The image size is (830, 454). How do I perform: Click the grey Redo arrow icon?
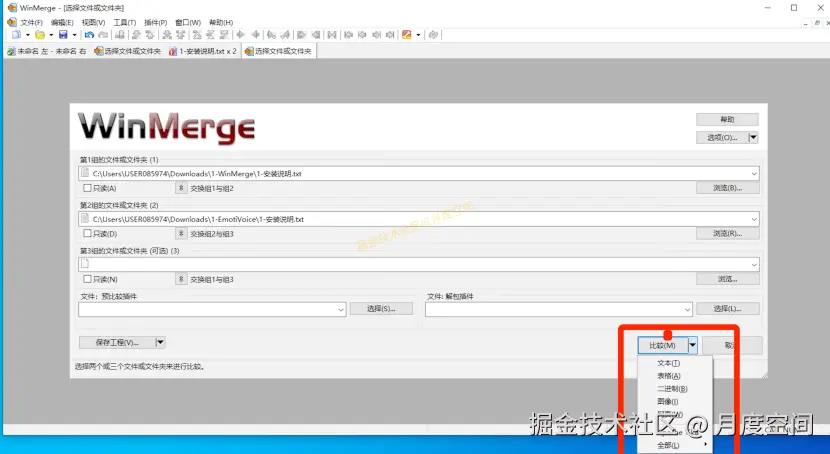(x=103, y=35)
